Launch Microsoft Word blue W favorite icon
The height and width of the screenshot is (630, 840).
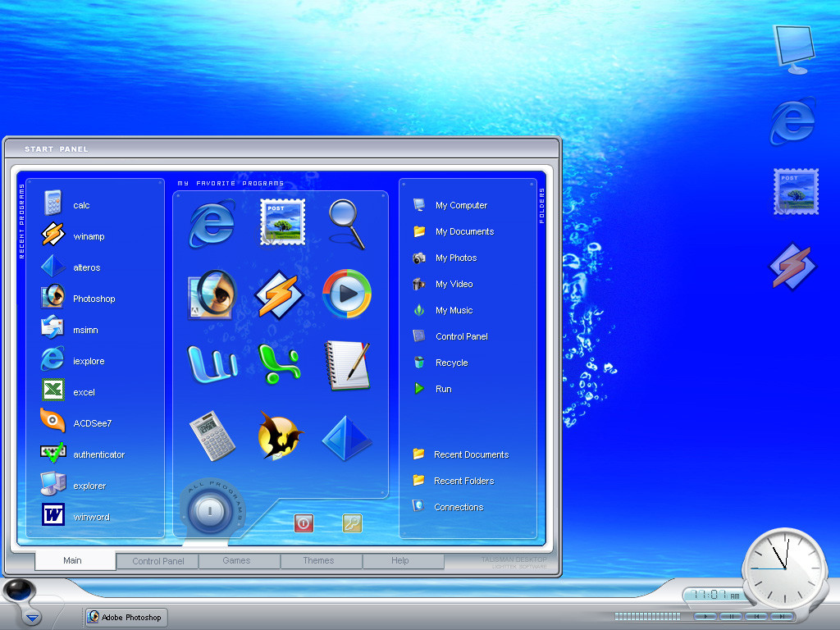coord(212,364)
